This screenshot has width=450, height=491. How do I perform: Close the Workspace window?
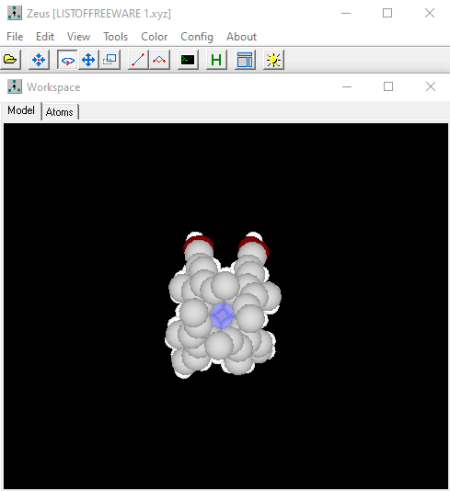point(430,87)
